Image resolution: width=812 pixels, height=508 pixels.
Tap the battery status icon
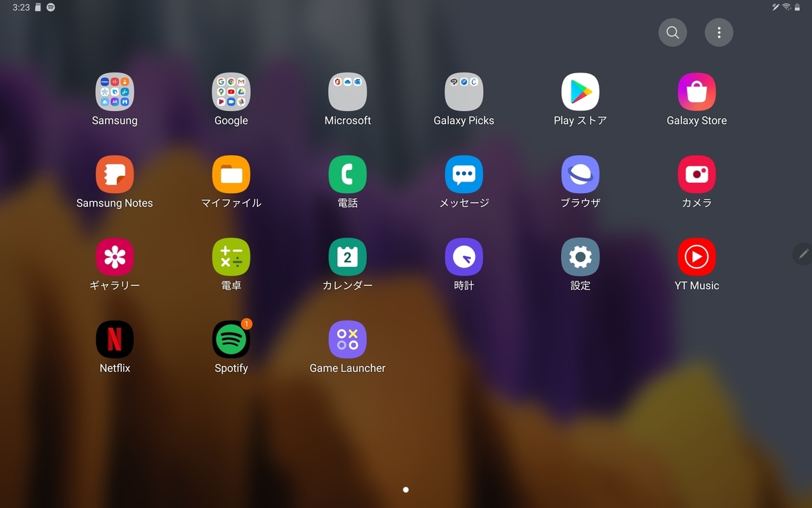pyautogui.click(x=798, y=7)
